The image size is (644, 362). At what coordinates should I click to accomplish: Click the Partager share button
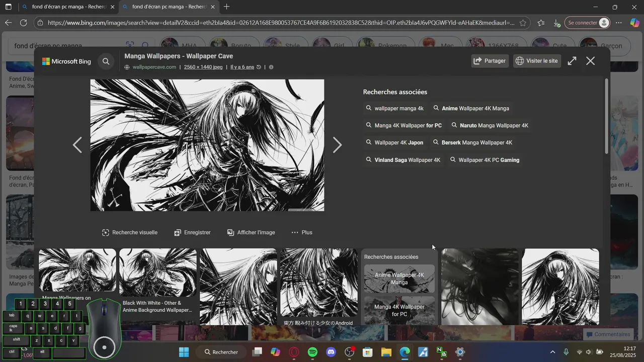click(x=490, y=61)
